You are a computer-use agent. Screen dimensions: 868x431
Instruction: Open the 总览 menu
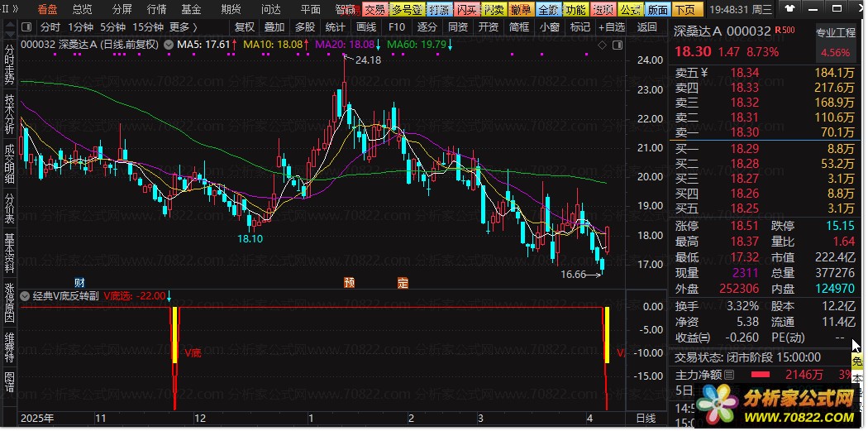(x=82, y=9)
